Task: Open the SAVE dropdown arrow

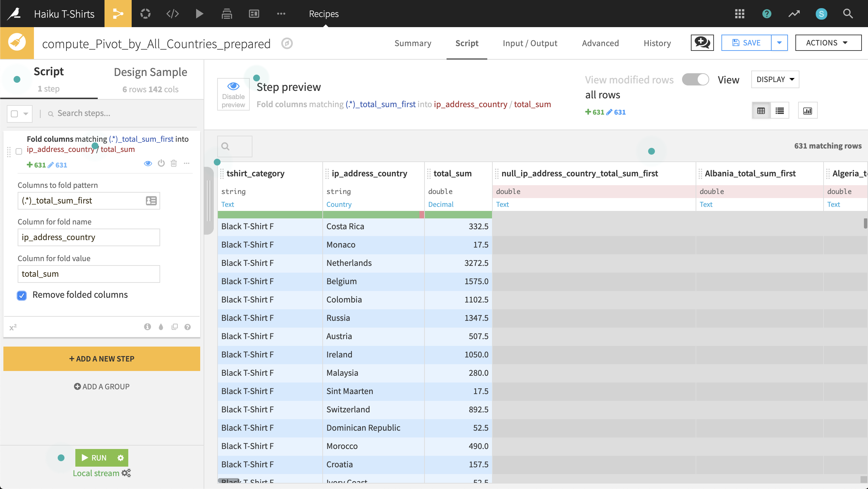Action: tap(779, 43)
